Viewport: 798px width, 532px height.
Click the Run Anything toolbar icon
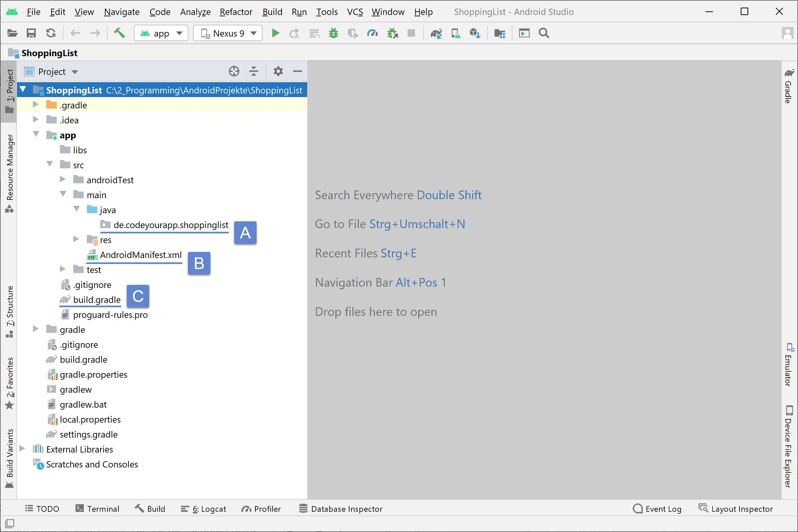(x=524, y=33)
